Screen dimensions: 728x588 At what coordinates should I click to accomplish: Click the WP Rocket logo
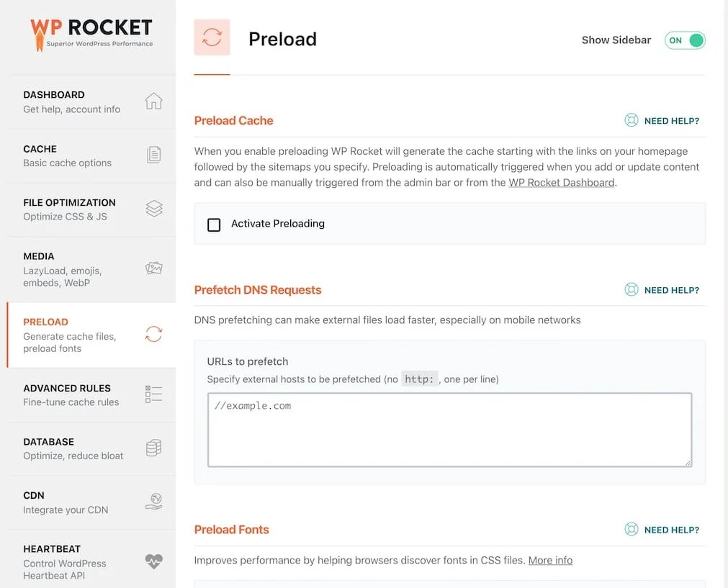click(x=91, y=34)
